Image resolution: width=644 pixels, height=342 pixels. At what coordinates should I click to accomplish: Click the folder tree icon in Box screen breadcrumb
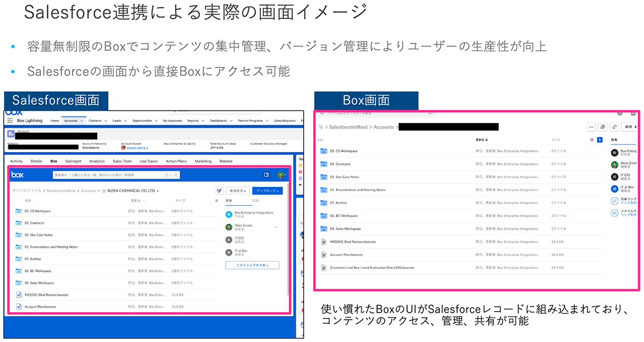[x=321, y=127]
